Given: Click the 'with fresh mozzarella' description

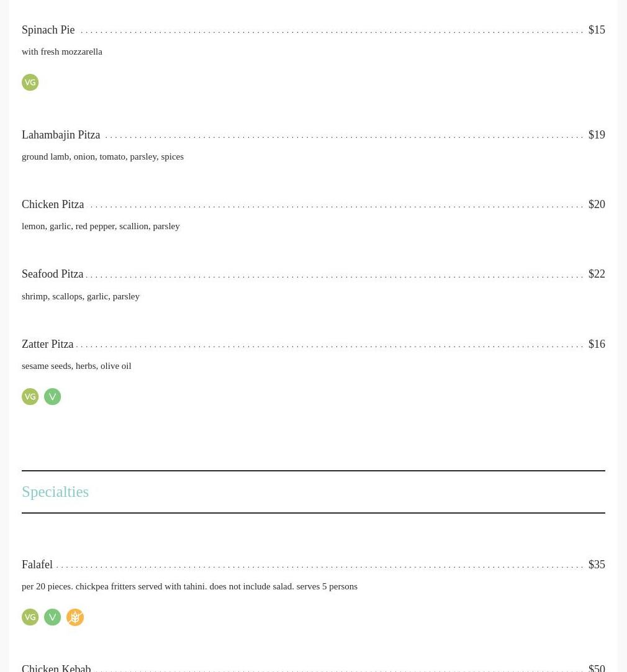Looking at the screenshot, I should point(62,52).
